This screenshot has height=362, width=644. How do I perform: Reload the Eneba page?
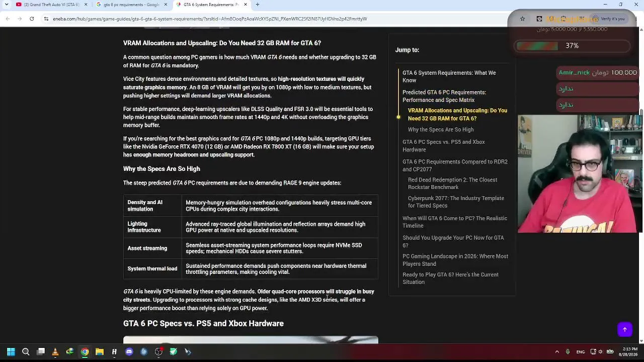coord(32,19)
